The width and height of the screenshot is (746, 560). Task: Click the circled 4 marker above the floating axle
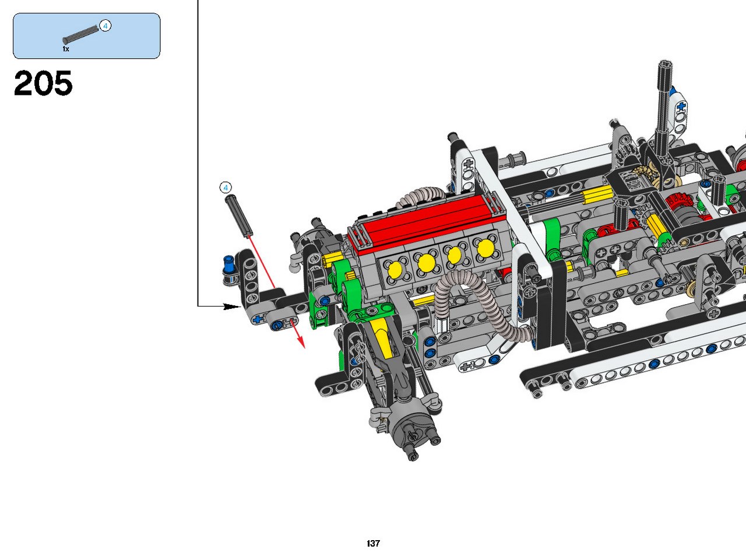point(226,187)
